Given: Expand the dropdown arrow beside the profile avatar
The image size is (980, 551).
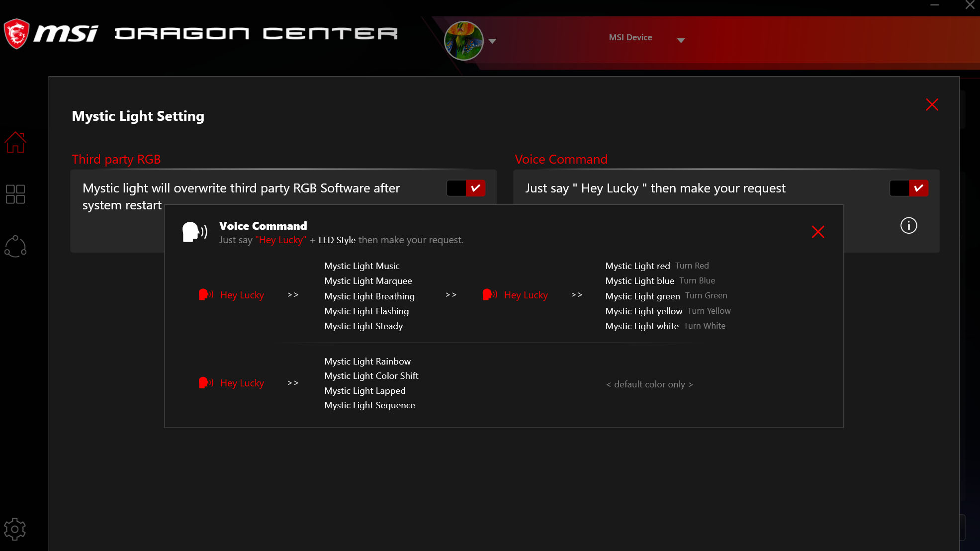Looking at the screenshot, I should [492, 41].
